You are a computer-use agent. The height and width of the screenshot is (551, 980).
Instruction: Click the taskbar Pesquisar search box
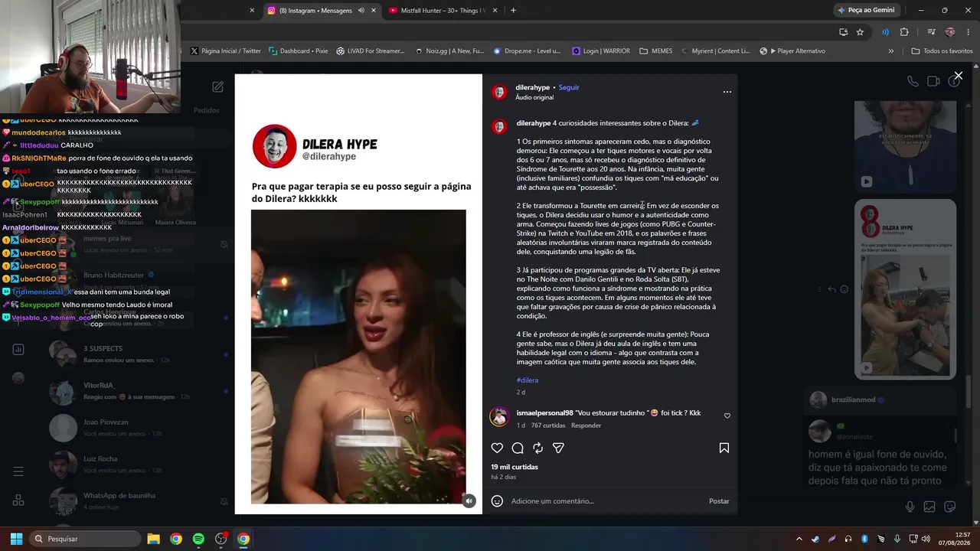85,539
